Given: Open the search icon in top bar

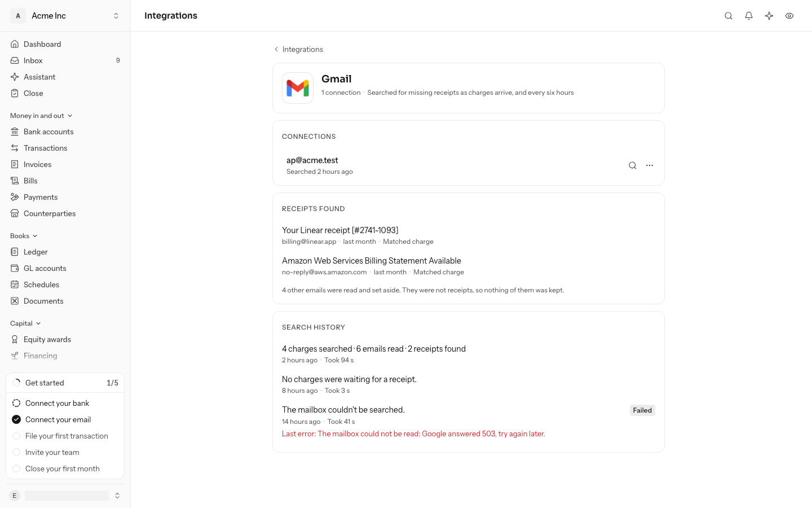Looking at the screenshot, I should [729, 16].
